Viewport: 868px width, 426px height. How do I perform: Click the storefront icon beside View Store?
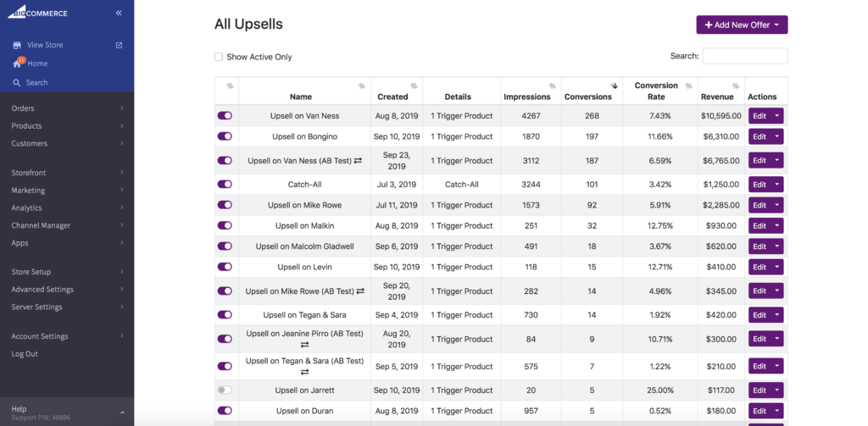[x=17, y=45]
